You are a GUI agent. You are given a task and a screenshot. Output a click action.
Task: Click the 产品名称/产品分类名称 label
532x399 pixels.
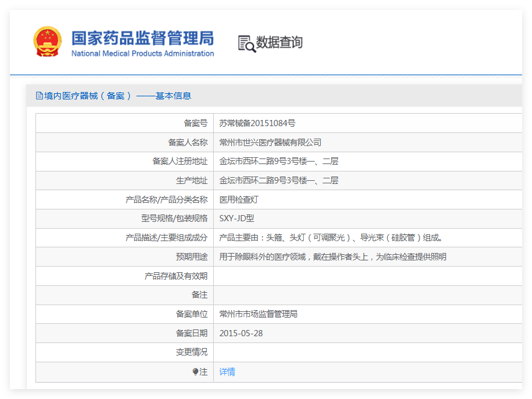[x=167, y=199]
